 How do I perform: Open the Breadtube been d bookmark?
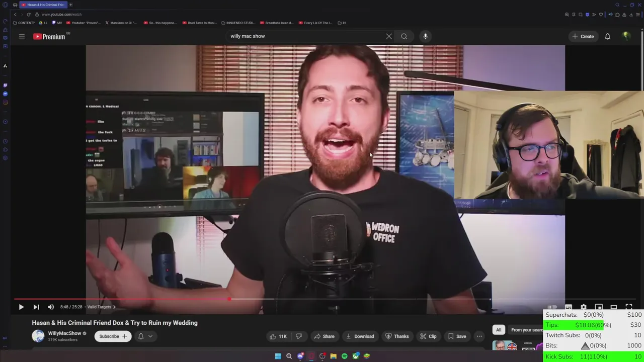[x=277, y=23]
